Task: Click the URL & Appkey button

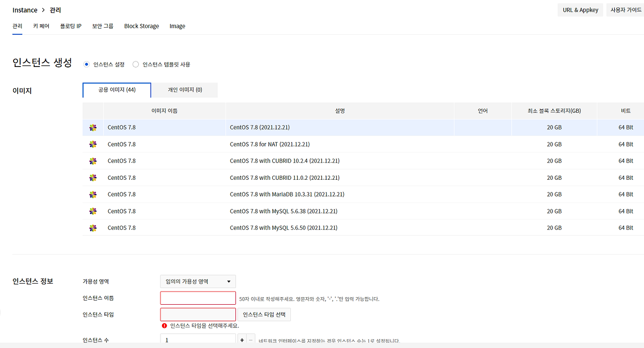Action: (x=580, y=10)
